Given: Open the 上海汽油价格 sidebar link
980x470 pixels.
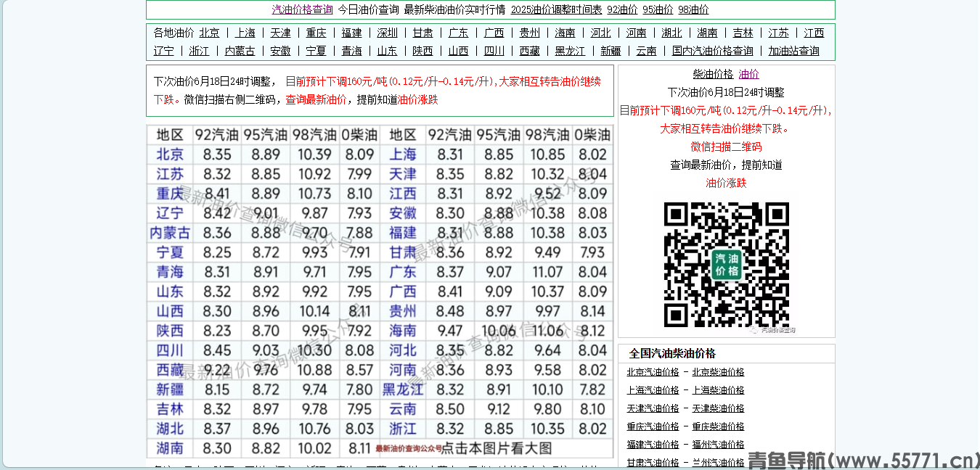Looking at the screenshot, I should tap(653, 390).
